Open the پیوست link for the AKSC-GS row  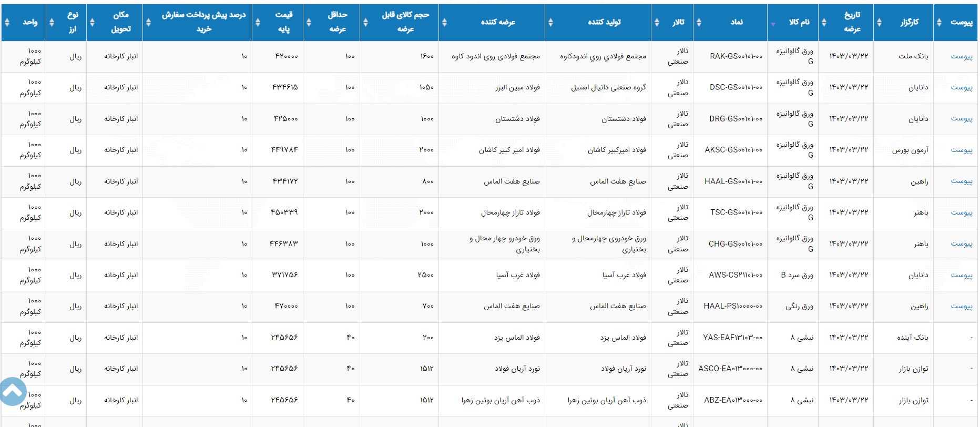pos(961,150)
